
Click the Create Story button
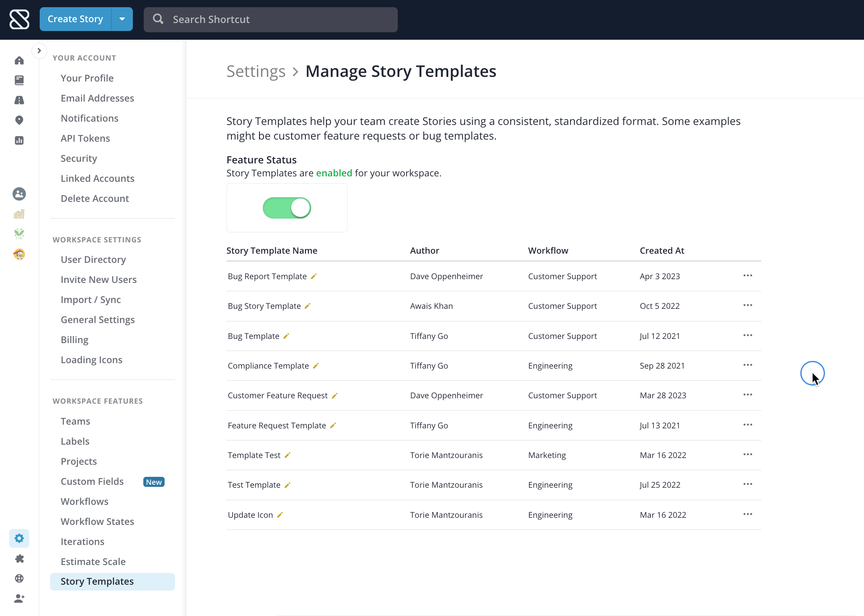coord(75,19)
